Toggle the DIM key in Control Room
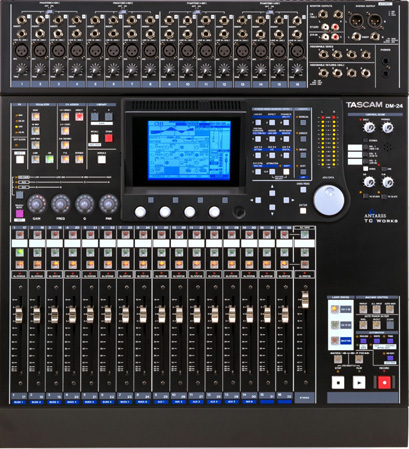 tap(384, 169)
